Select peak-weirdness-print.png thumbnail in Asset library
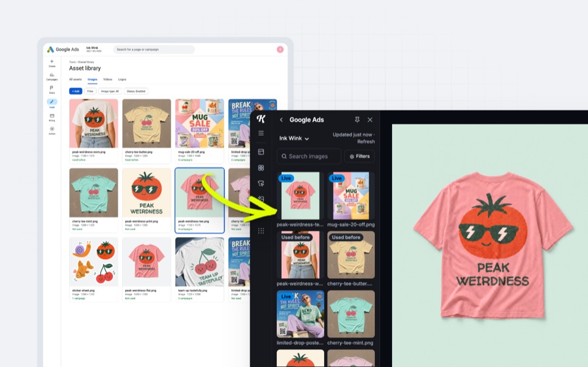 (x=146, y=193)
